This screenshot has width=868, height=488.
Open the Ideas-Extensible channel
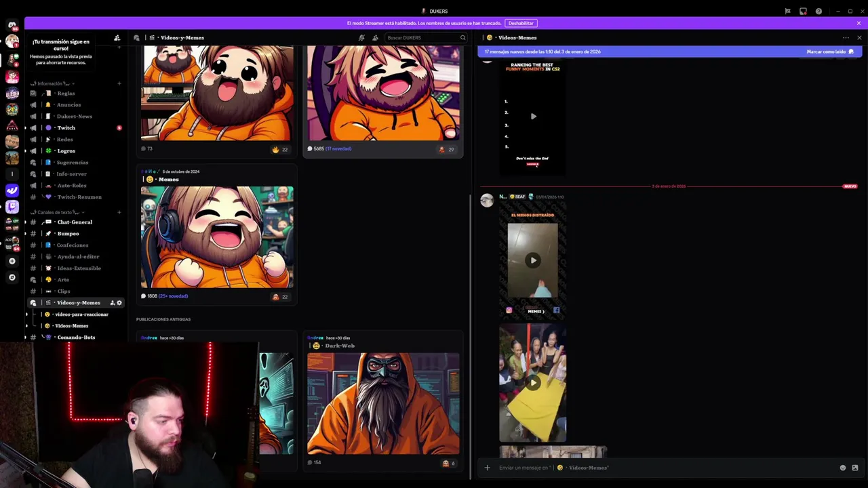point(76,268)
